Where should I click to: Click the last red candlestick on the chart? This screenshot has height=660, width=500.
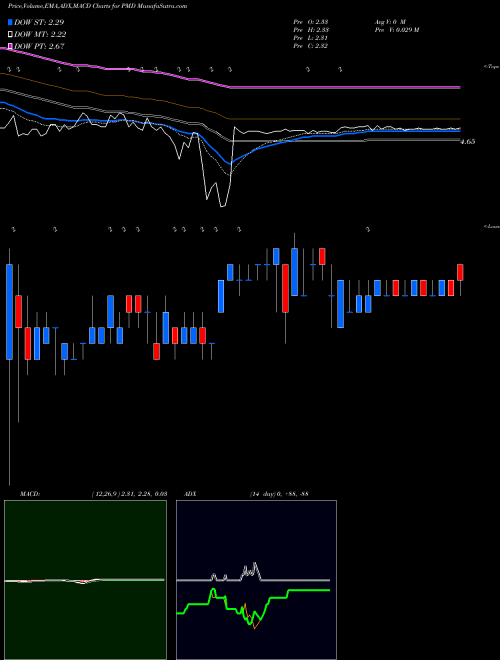460,272
